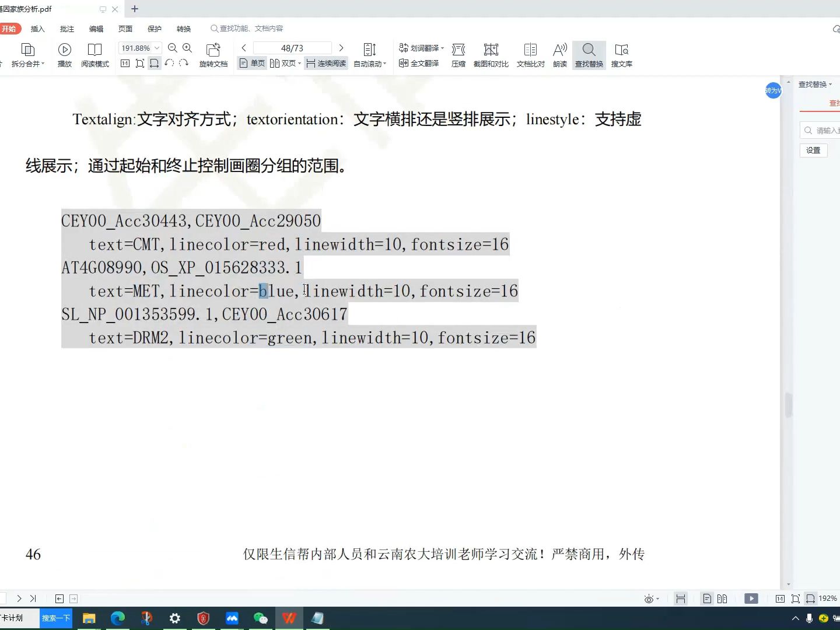Image resolution: width=840 pixels, height=630 pixels.
Task: Toggle 查找替换 find and replace
Action: click(x=589, y=55)
